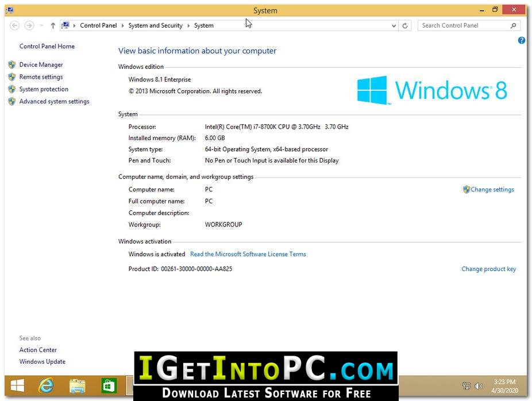Click the Forward navigation arrow
532x401 pixels.
(x=29, y=25)
